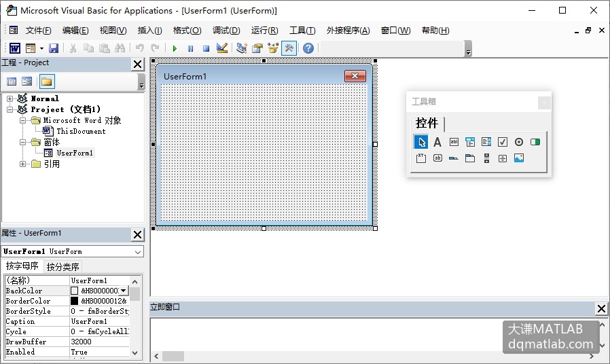Click the Reset stop icon
610x364 pixels.
207,48
